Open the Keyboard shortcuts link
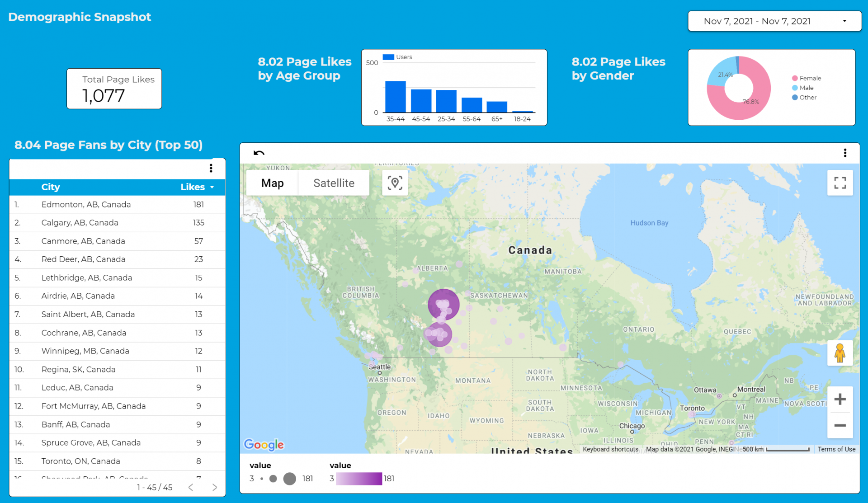The width and height of the screenshot is (868, 503). point(610,449)
